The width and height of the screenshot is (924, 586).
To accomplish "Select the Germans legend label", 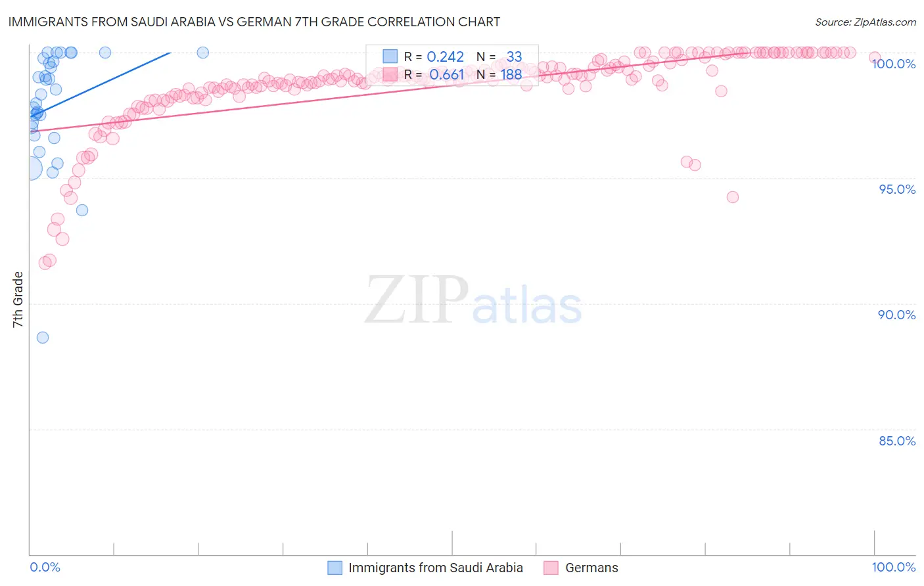I will [x=591, y=568].
